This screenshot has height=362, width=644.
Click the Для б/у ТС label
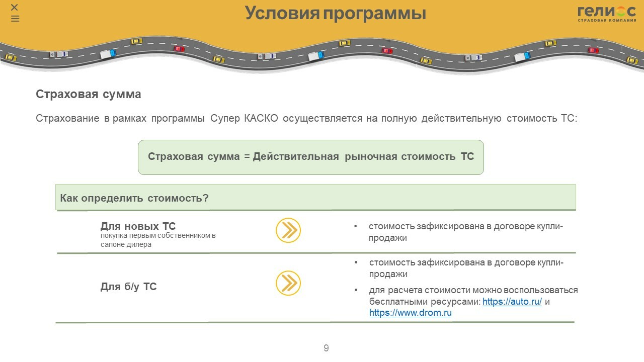[x=129, y=287]
